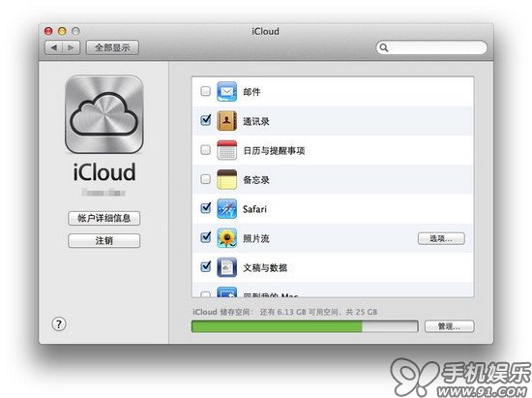Open 帐户详细信息 (Account Details)
Screen dimensions: 532x398
click(x=103, y=218)
